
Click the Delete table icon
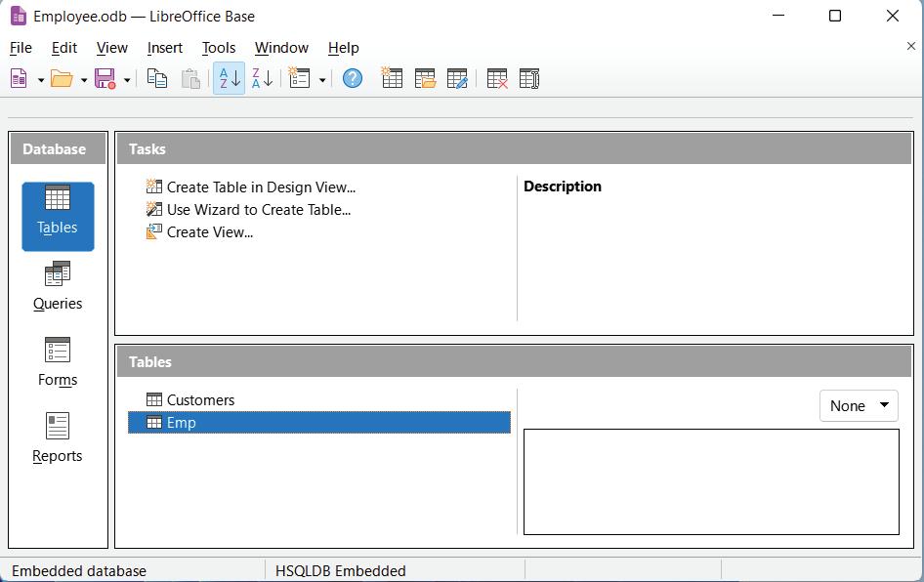(497, 78)
